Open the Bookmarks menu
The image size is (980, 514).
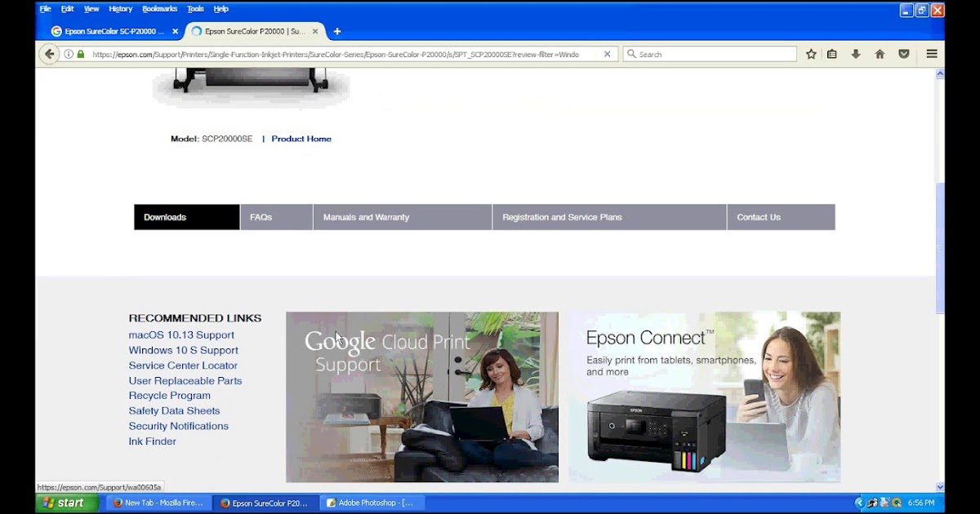[159, 9]
